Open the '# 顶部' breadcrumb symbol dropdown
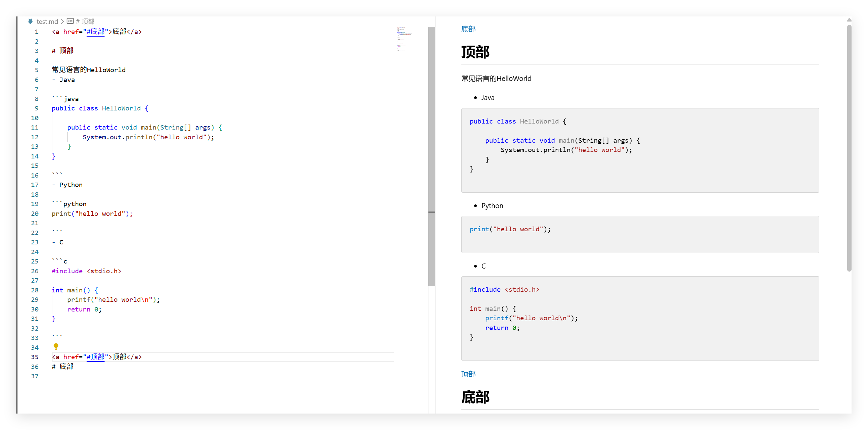The height and width of the screenshot is (430, 868). point(85,21)
